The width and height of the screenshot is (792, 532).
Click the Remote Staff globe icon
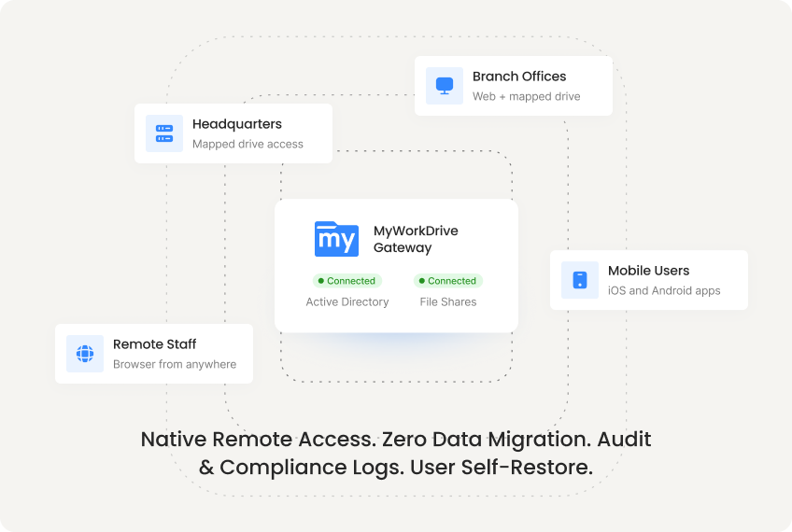tap(85, 354)
